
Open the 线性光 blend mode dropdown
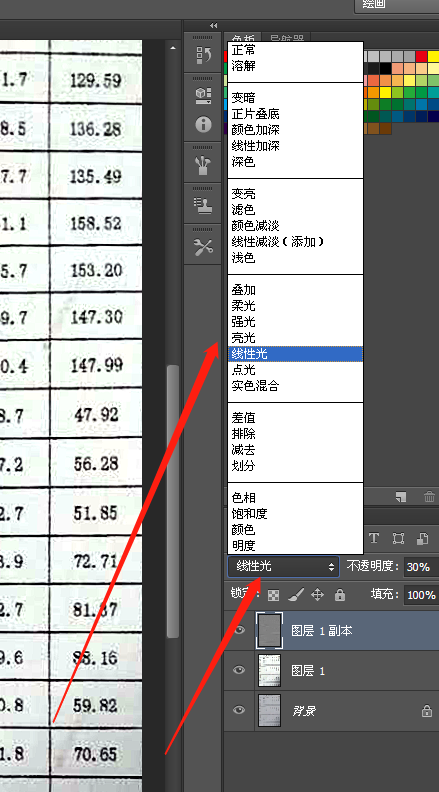coord(283,567)
